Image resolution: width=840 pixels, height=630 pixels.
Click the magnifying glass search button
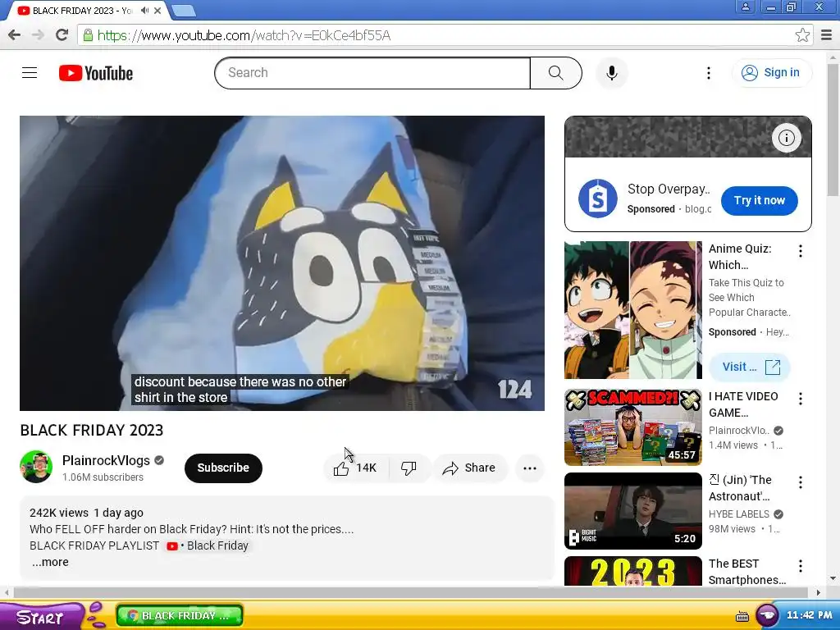pyautogui.click(x=555, y=73)
